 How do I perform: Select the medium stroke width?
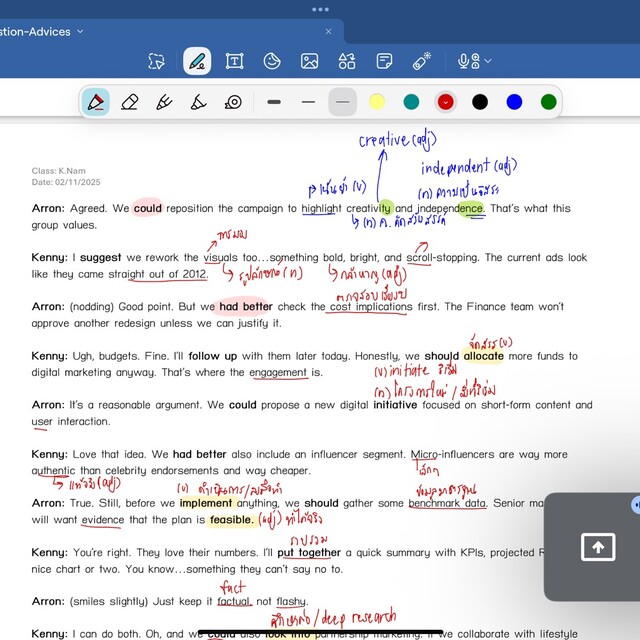[308, 102]
